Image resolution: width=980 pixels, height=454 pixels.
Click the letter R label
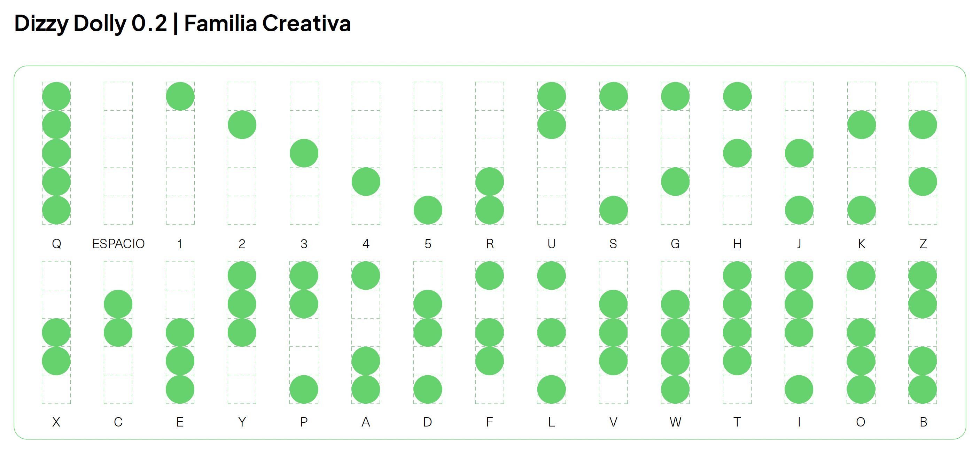[x=490, y=244]
